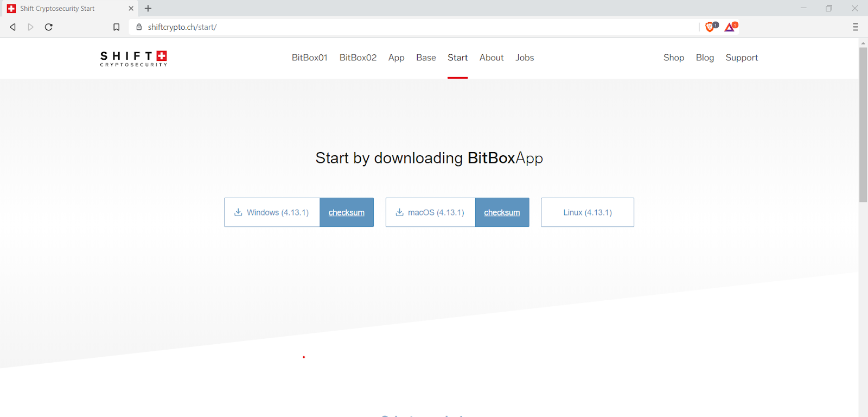Open the browser hamburger menu
868x417 pixels.
coord(856,27)
